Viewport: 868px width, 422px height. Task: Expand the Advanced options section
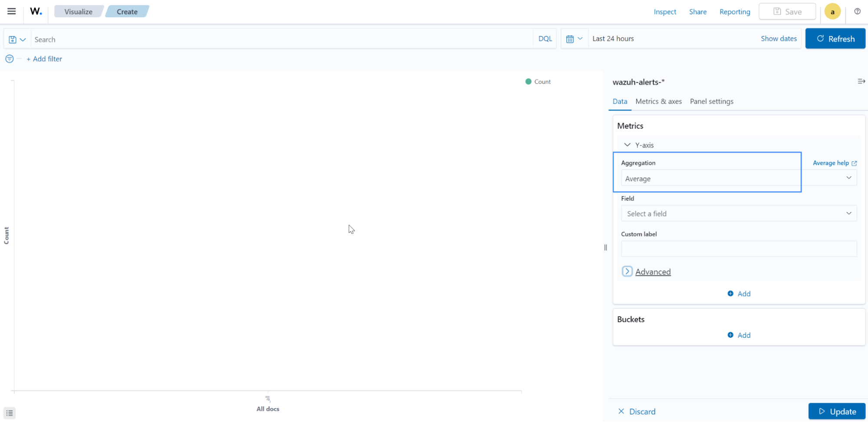627,272
